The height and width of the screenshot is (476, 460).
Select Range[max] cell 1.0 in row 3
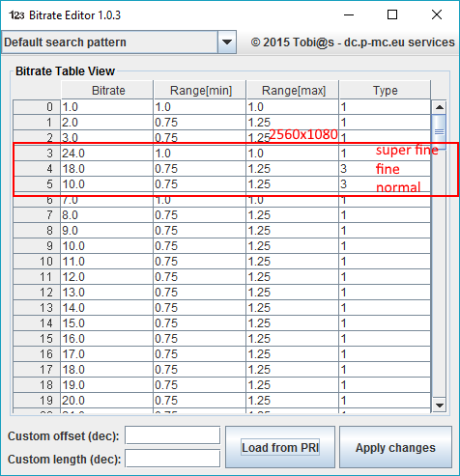(293, 154)
